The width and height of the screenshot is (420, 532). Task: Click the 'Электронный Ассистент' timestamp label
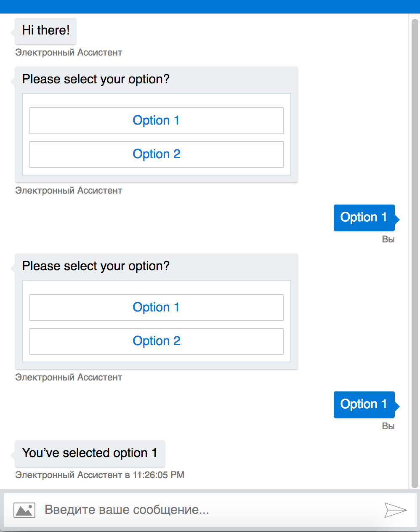tap(100, 475)
